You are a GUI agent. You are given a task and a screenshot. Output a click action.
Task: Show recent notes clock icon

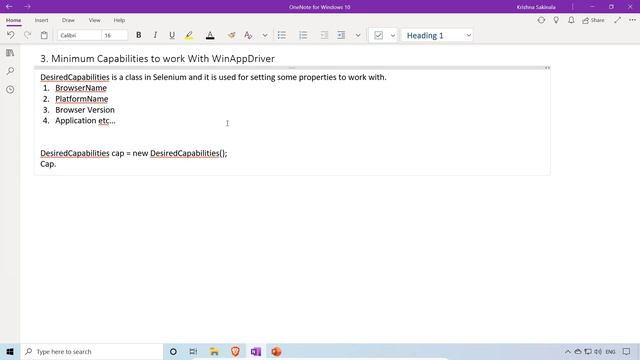(10, 89)
